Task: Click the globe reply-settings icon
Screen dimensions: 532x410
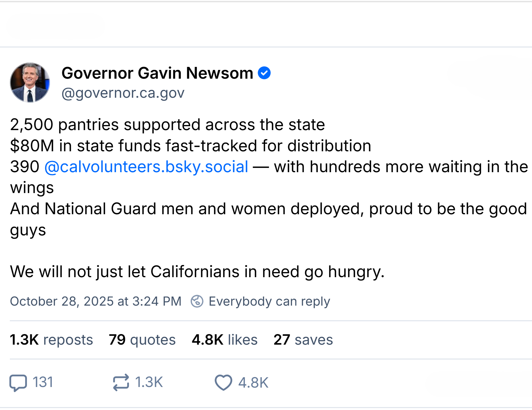Action: (197, 301)
